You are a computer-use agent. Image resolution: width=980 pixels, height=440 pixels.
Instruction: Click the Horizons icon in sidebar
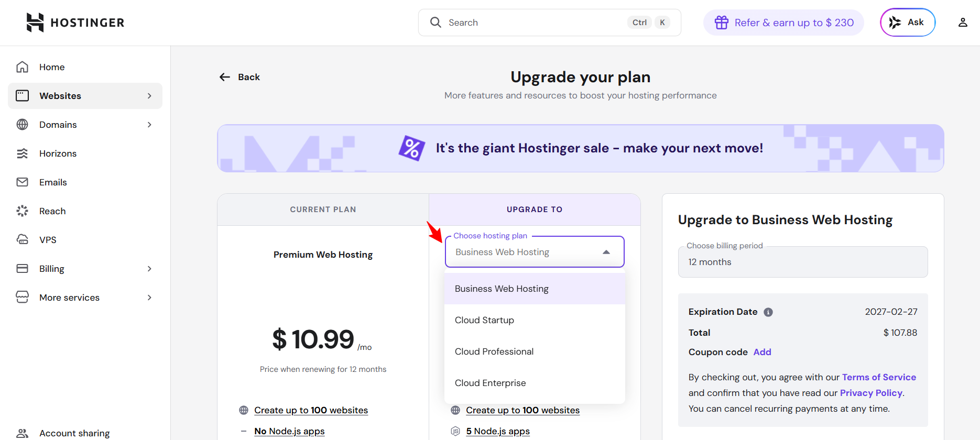click(x=22, y=153)
